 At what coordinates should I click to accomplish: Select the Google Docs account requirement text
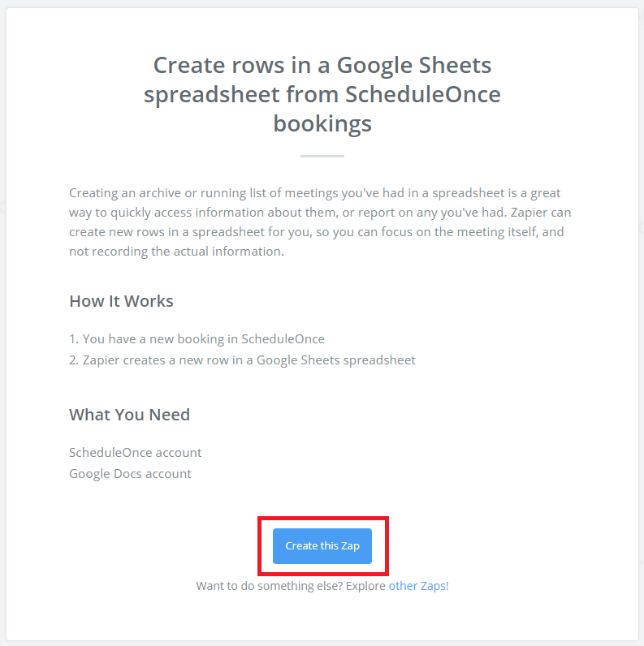(x=130, y=474)
